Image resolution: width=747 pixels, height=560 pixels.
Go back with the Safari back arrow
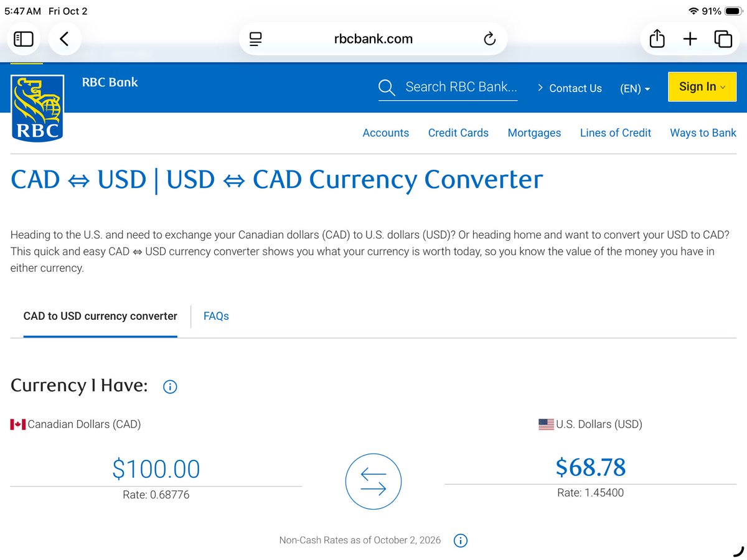pos(64,39)
